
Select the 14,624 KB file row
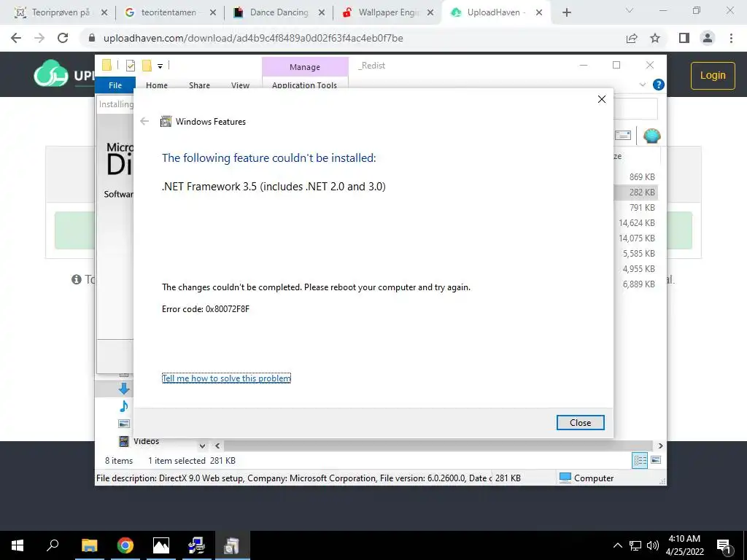pos(636,222)
